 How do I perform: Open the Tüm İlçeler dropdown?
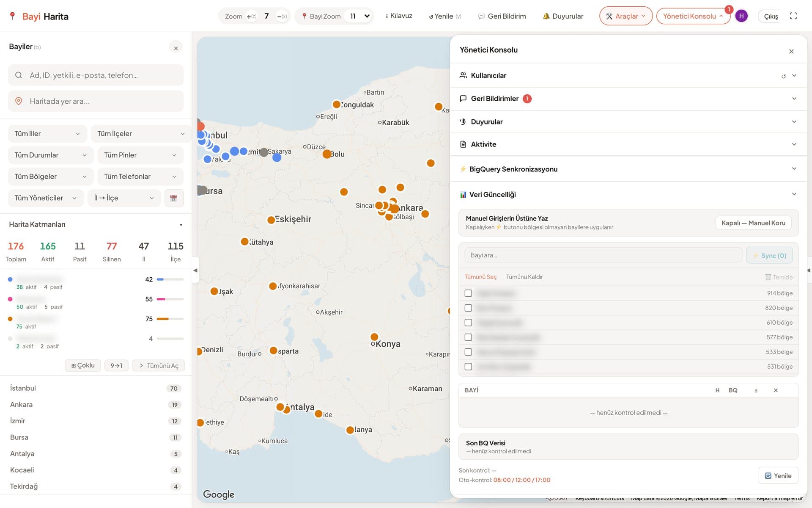click(x=141, y=134)
